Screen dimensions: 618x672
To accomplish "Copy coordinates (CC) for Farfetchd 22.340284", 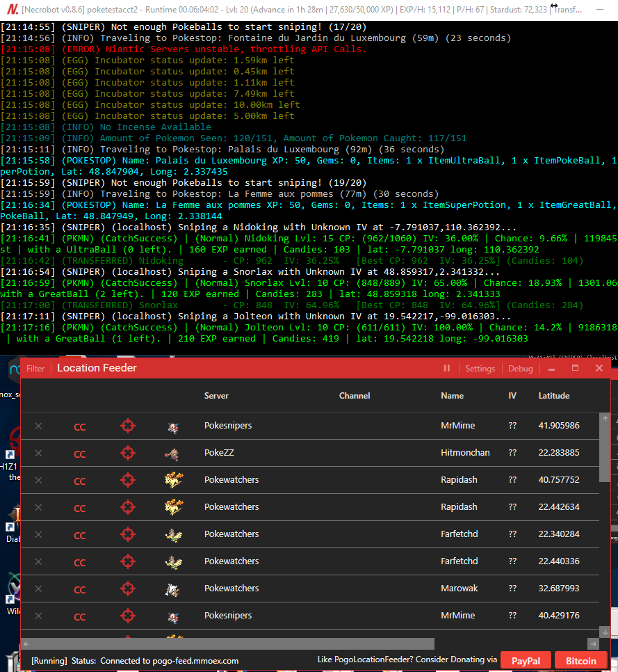I will click(80, 535).
